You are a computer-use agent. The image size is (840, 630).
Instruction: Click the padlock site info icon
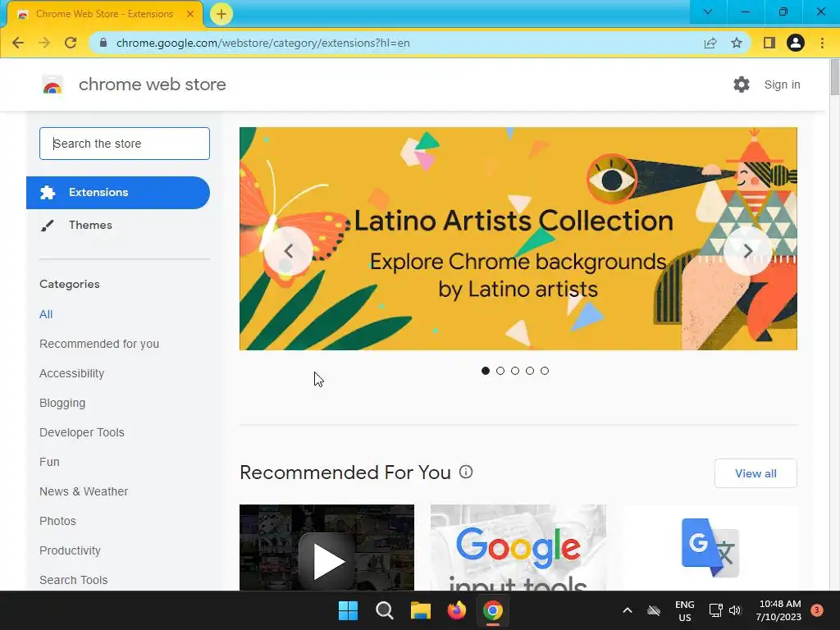103,43
